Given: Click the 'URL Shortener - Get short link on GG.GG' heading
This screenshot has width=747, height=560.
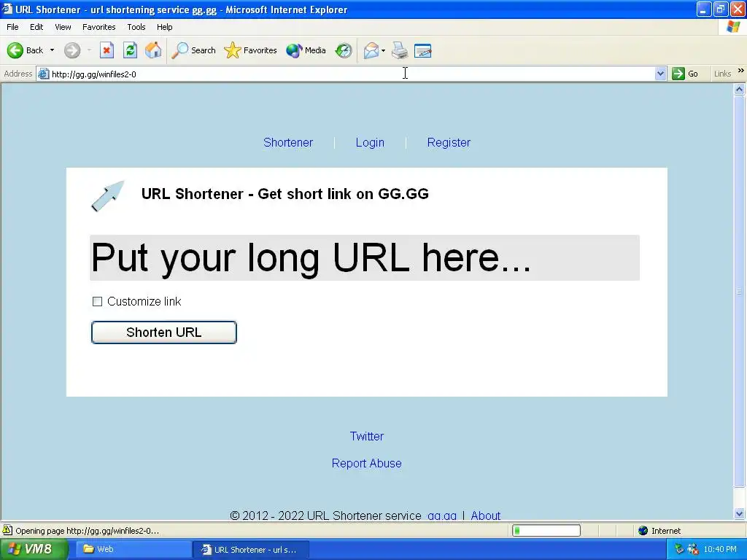Looking at the screenshot, I should point(285,194).
